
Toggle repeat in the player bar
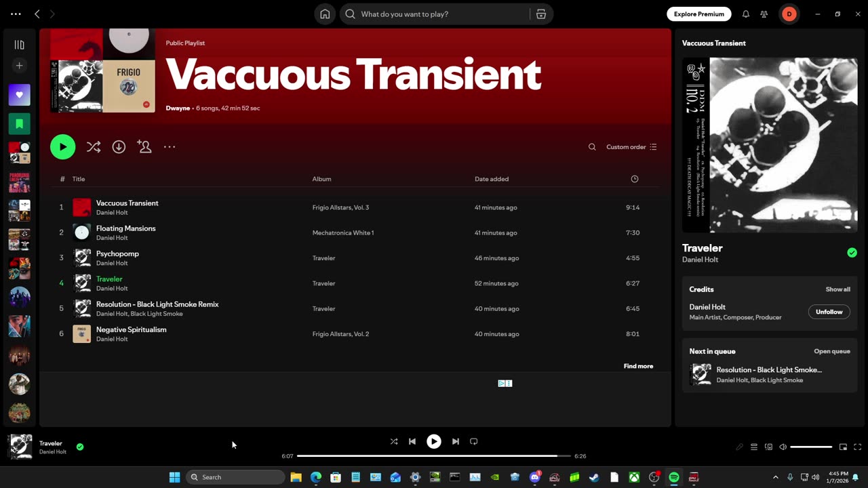[x=474, y=441]
